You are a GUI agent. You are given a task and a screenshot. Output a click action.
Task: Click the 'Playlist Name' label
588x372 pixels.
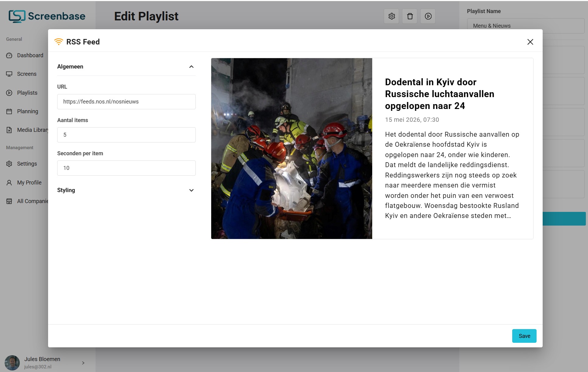tap(484, 11)
